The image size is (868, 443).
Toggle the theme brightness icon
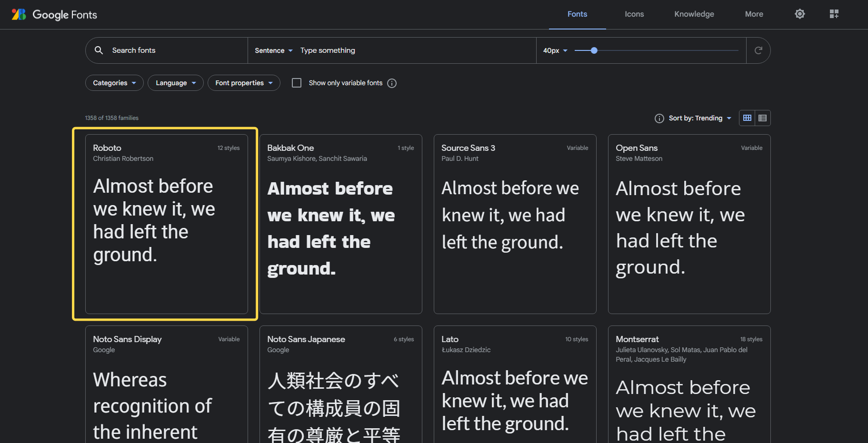tap(800, 14)
